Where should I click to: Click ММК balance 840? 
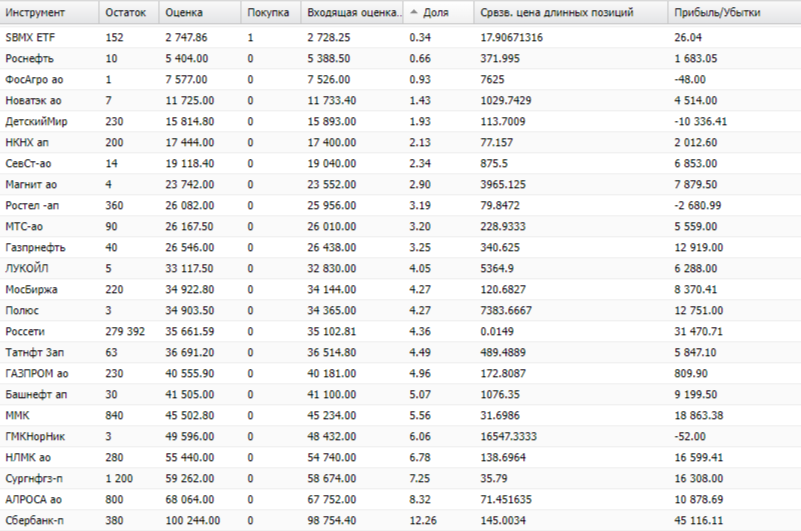[x=114, y=415]
